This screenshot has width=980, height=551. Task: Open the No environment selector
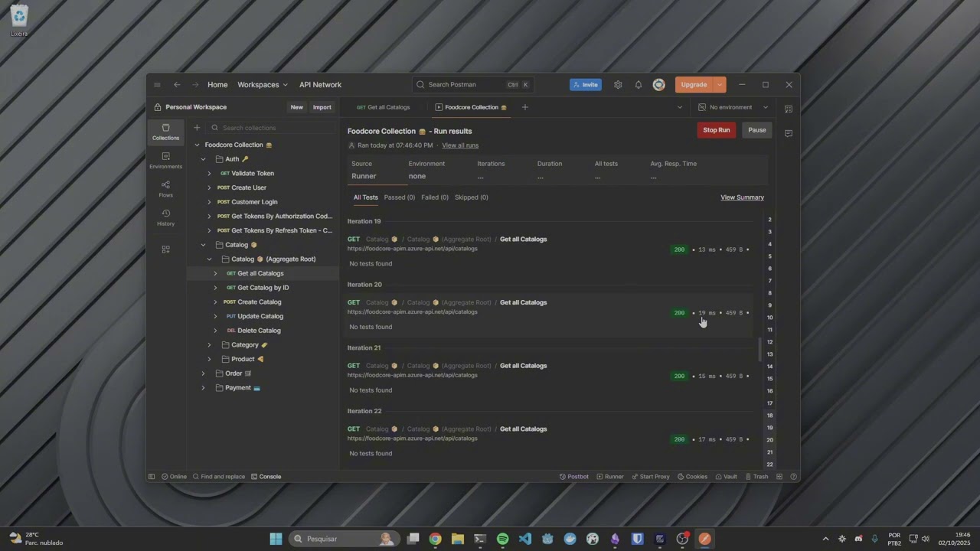733,107
